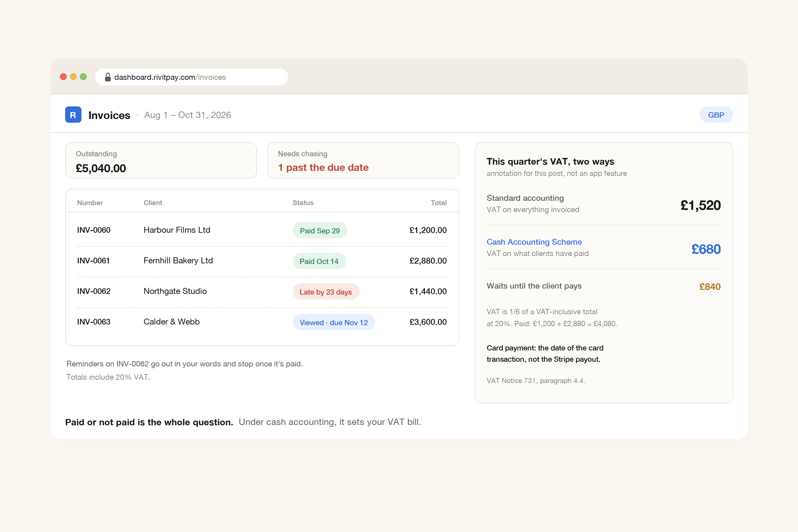The width and height of the screenshot is (798, 532).
Task: Click the Client column header
Action: click(x=153, y=202)
